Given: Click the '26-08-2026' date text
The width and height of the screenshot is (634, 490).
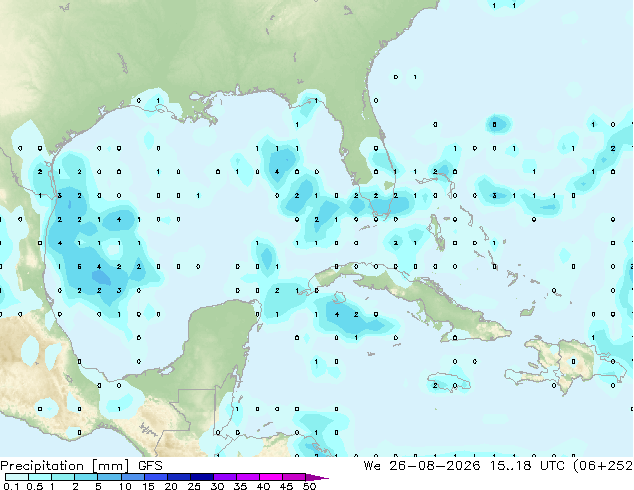Looking at the screenshot, I should click(435, 466).
